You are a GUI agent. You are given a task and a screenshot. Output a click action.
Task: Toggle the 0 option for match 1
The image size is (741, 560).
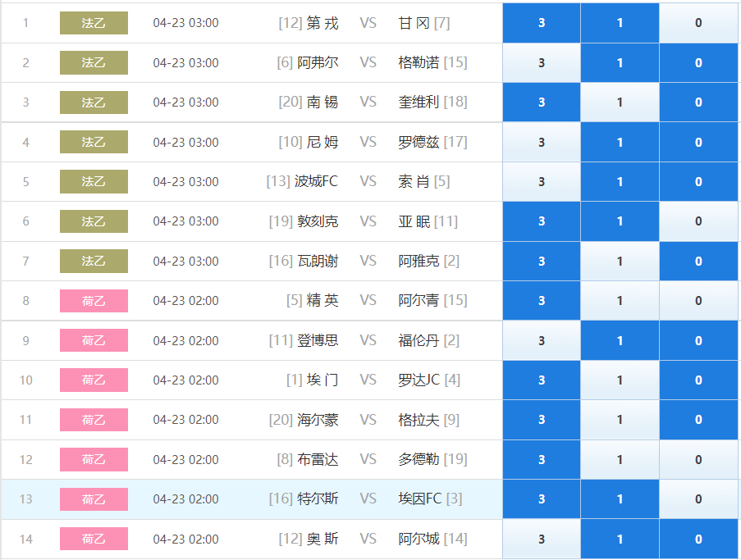[698, 23]
